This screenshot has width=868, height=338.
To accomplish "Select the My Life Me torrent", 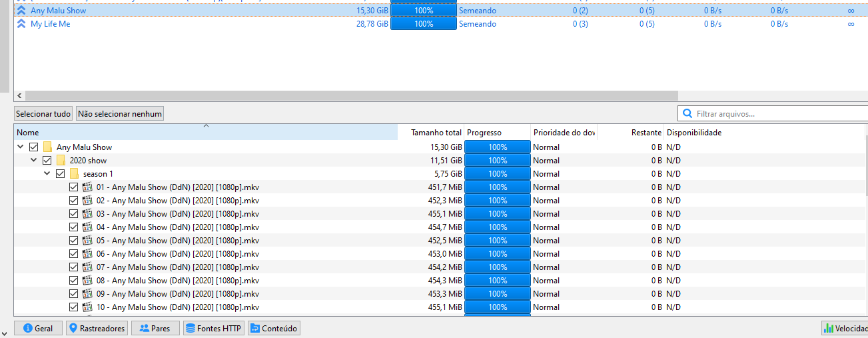I will pos(440,24).
